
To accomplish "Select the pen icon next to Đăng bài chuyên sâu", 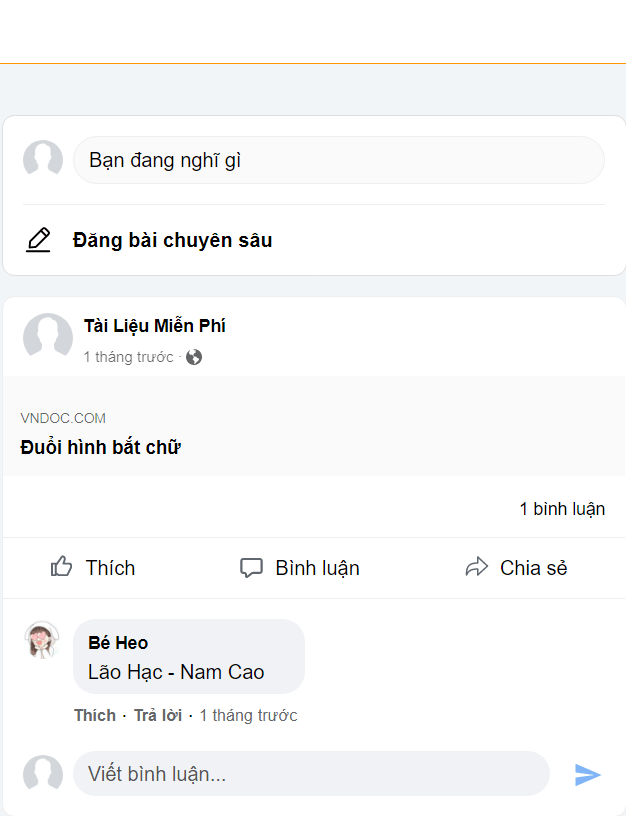I will click(38, 239).
